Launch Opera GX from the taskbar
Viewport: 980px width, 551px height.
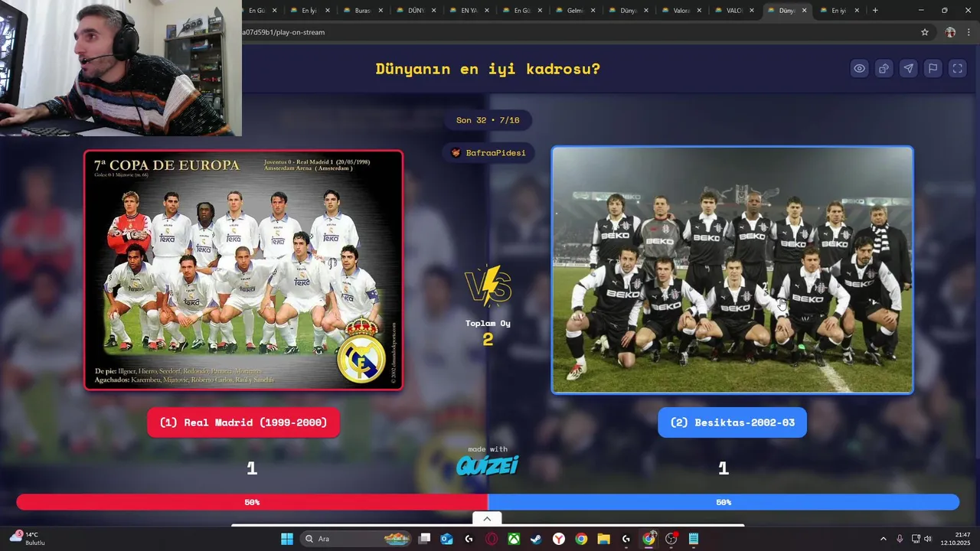[x=492, y=539]
